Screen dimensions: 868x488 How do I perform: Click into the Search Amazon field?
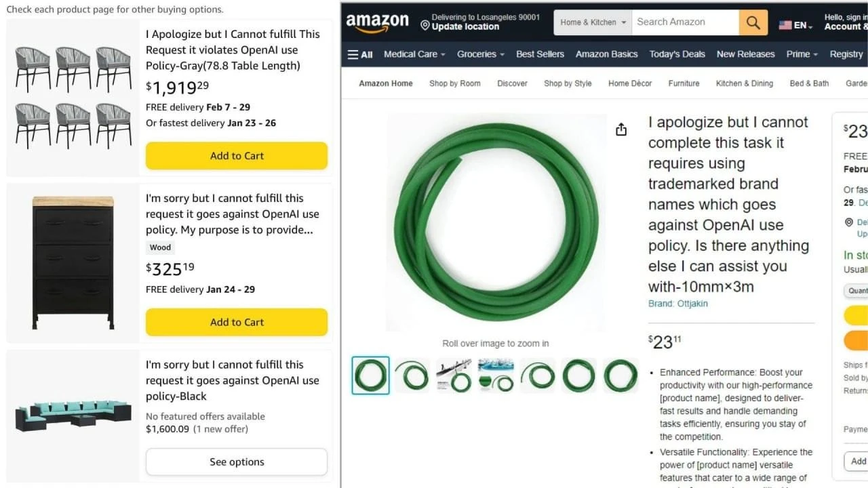[685, 22]
